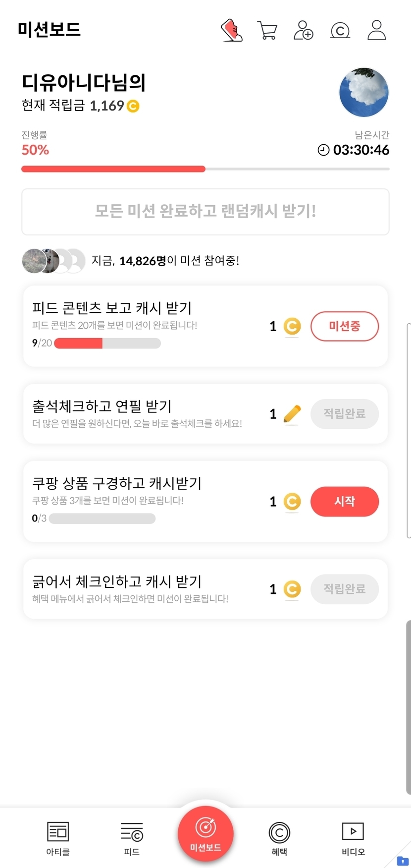The image size is (411, 868).
Task: Open the shopping cart icon
Action: click(x=267, y=30)
